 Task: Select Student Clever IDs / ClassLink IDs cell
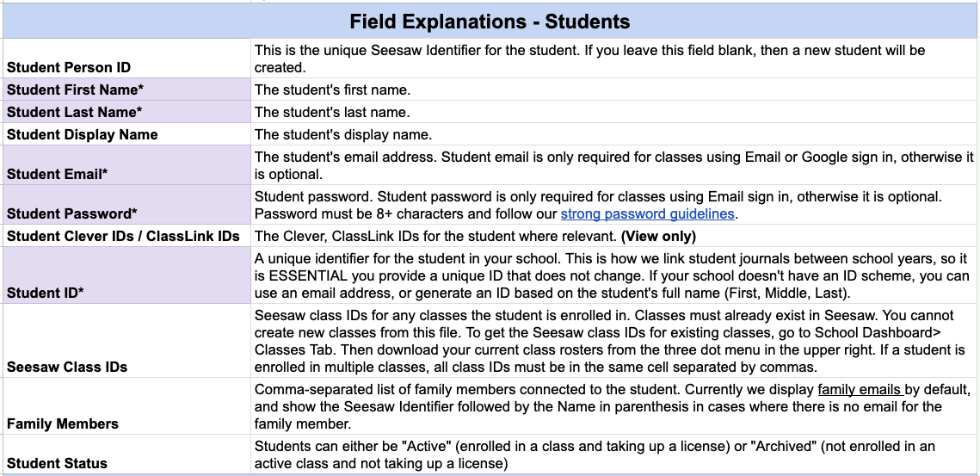click(126, 236)
